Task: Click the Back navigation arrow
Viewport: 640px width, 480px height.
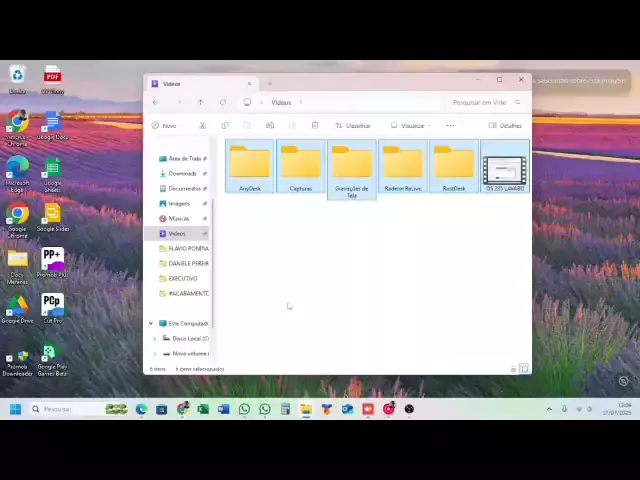Action: coord(155,102)
